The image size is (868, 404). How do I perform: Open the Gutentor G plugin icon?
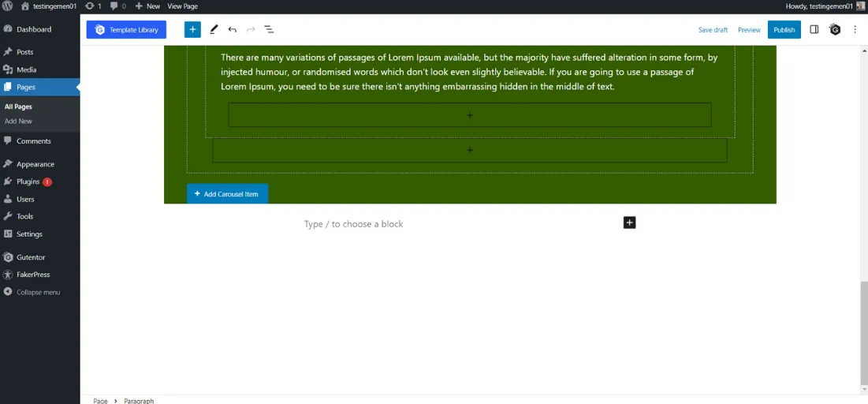point(835,29)
